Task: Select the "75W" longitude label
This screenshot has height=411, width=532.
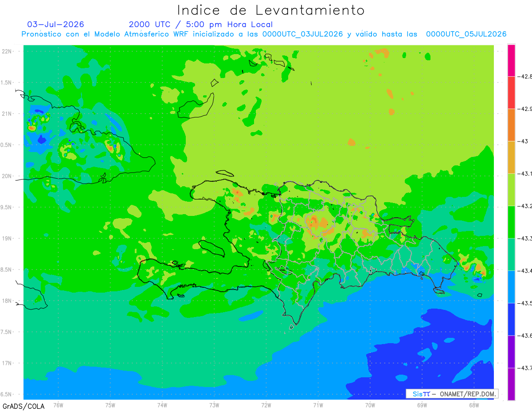Action: [x=110, y=405]
